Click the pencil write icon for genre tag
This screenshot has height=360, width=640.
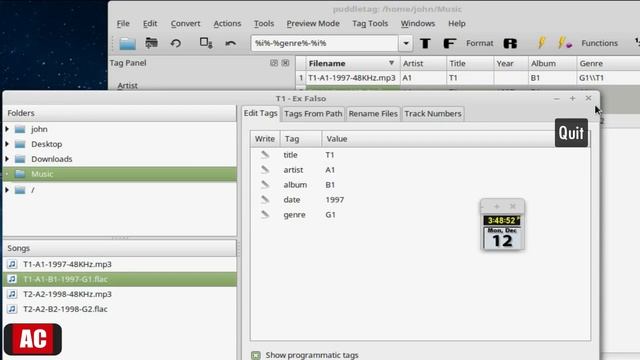click(265, 215)
